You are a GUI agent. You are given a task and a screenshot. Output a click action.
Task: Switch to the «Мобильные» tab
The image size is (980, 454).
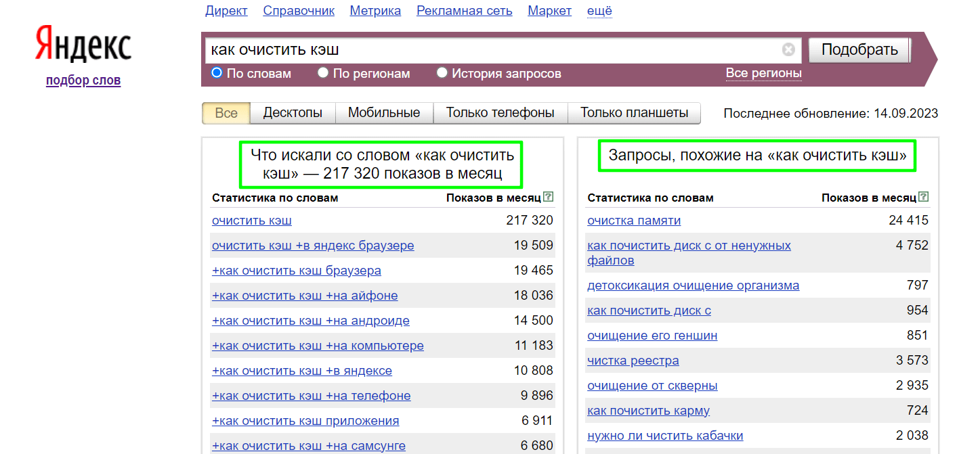point(384,113)
